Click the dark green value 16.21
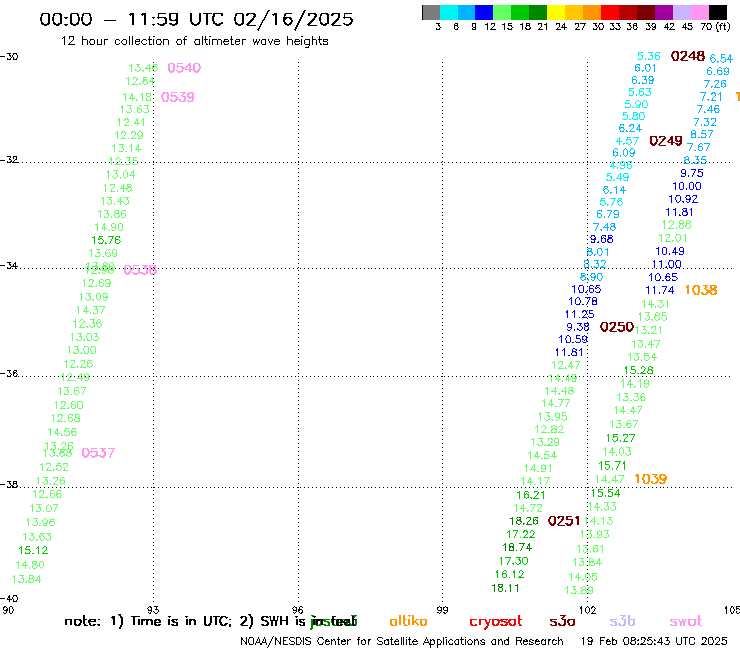This screenshot has height=650, width=740. [530, 495]
